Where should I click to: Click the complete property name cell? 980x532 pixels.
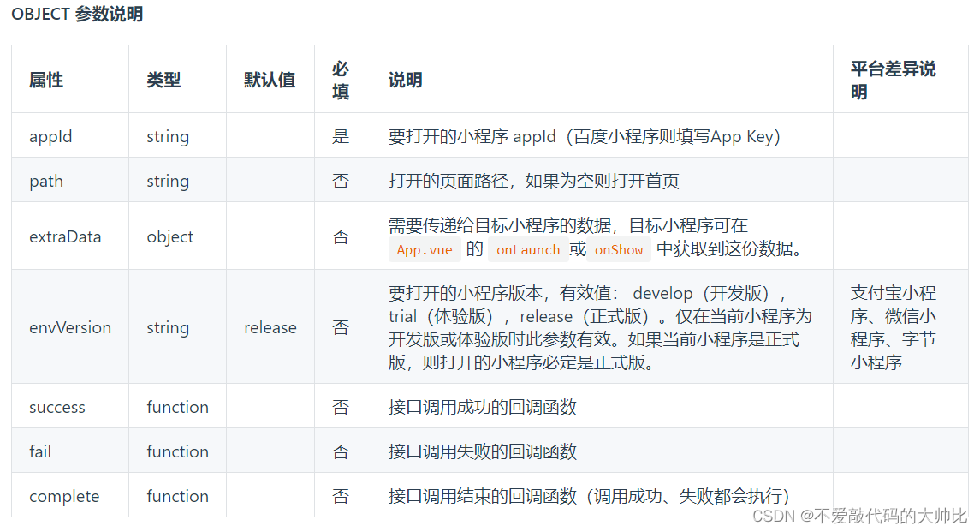point(63,495)
